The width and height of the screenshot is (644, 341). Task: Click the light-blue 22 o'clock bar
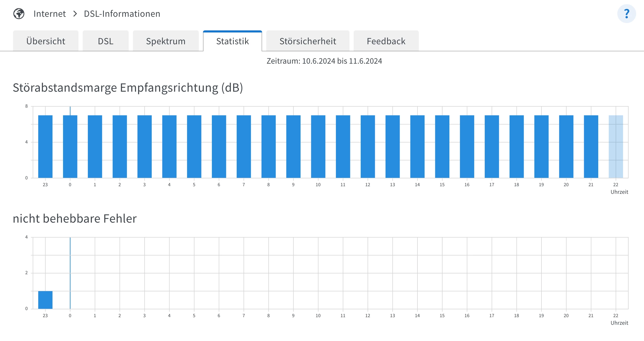(616, 147)
